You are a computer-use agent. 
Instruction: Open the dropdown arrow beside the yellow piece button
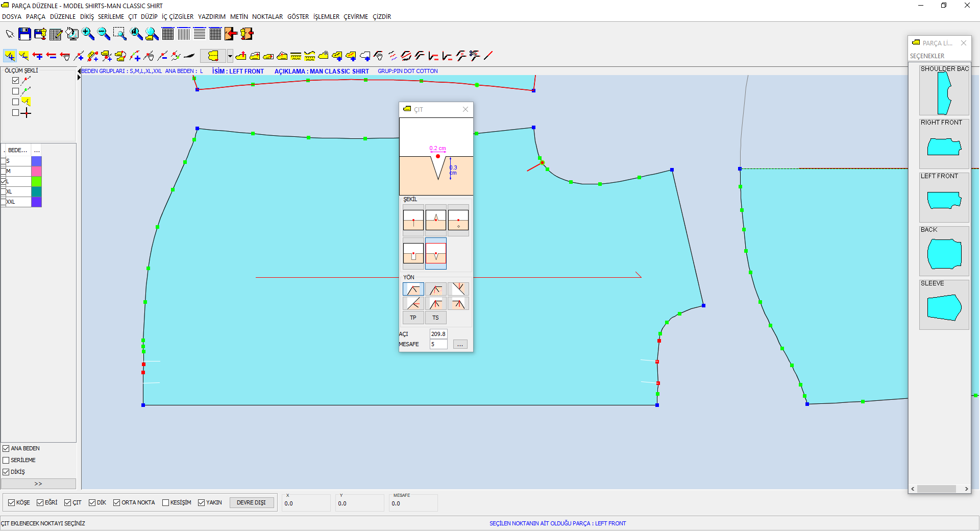click(230, 56)
